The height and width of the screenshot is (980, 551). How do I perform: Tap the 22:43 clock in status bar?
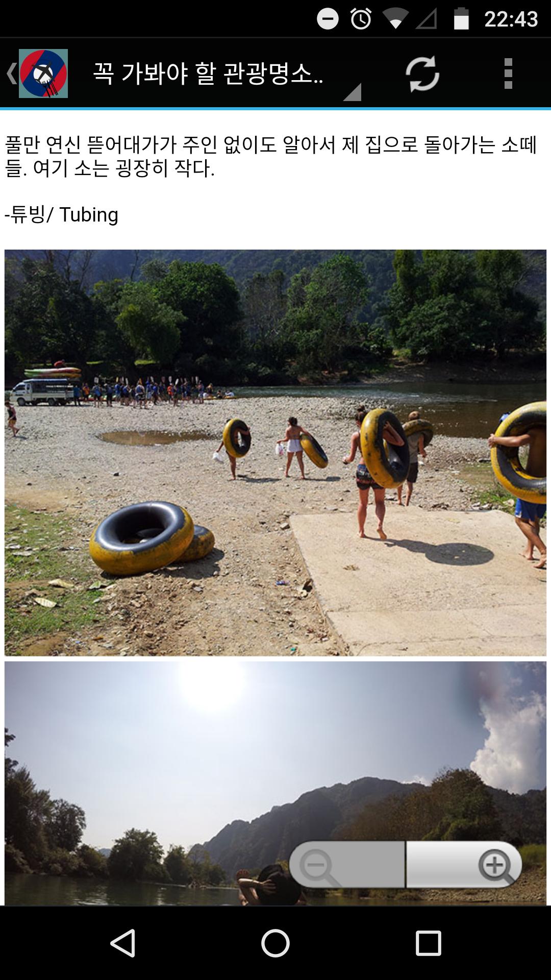(511, 19)
